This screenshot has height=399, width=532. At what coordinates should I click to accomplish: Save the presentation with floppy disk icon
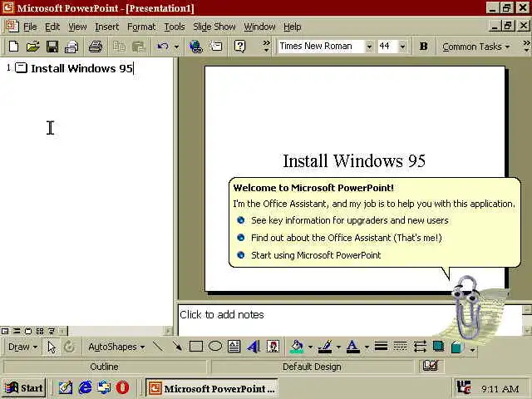(x=52, y=47)
